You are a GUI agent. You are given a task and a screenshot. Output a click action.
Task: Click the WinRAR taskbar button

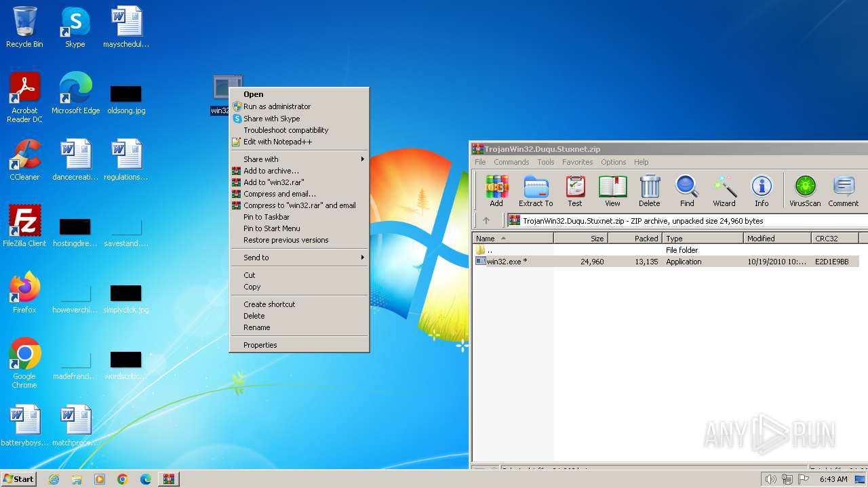coord(169,479)
